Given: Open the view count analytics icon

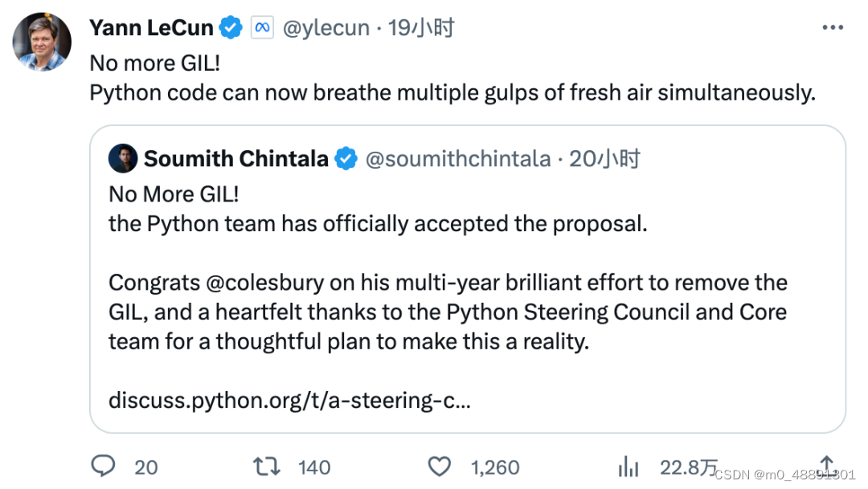Looking at the screenshot, I should 628,467.
